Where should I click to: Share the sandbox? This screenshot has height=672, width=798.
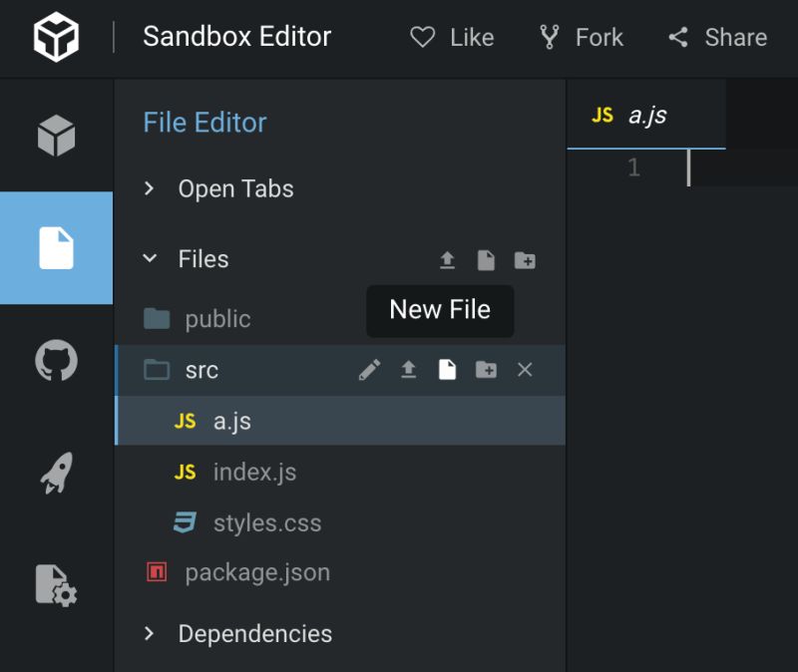[x=716, y=38]
